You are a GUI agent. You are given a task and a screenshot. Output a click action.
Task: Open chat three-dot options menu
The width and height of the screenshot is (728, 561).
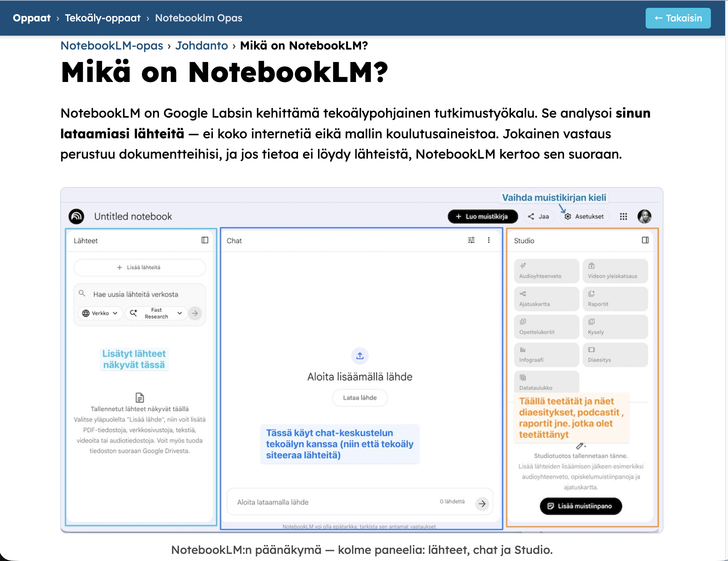point(489,240)
